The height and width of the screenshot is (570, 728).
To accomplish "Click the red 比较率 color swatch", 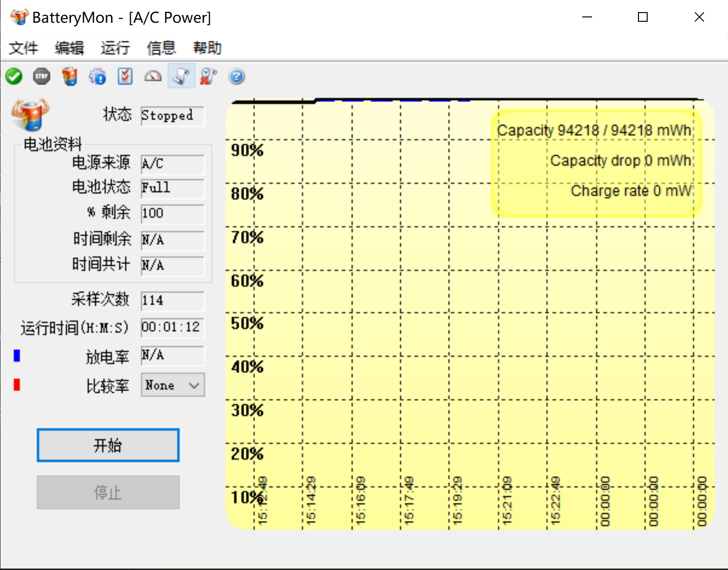I will (x=17, y=385).
